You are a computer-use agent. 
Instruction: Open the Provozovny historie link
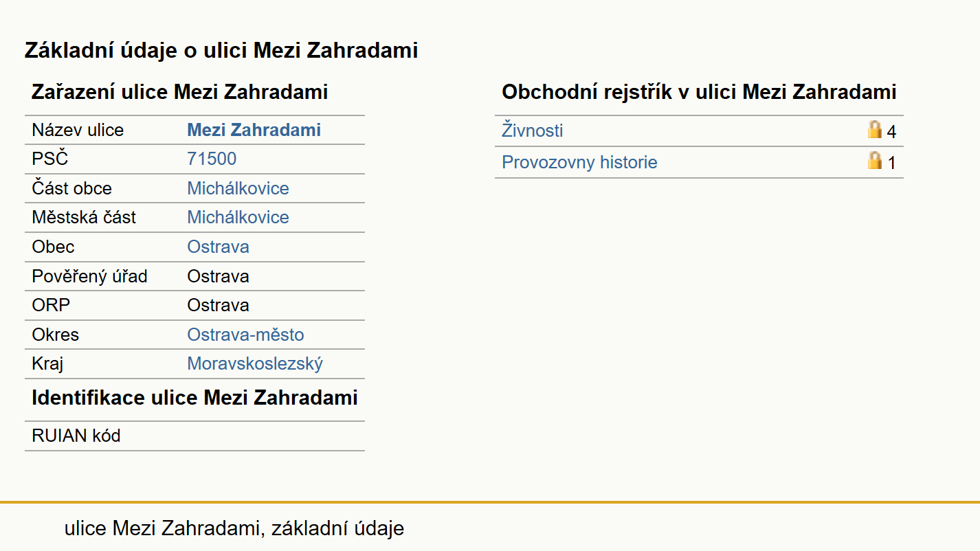[x=579, y=162]
